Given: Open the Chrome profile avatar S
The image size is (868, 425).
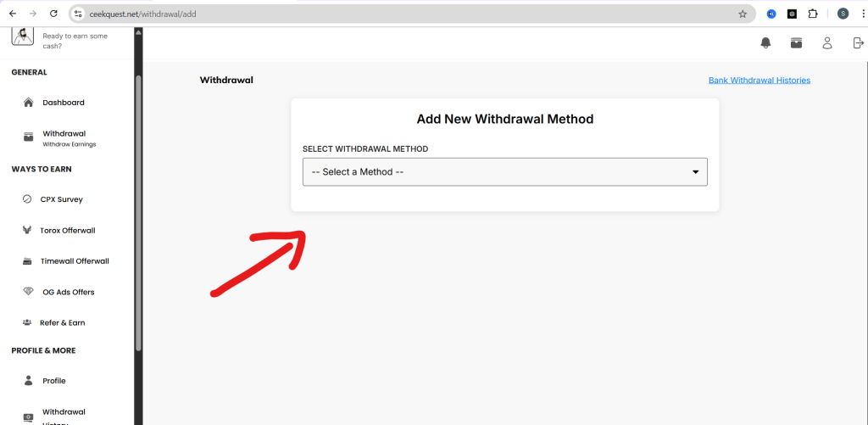Looking at the screenshot, I should [843, 14].
